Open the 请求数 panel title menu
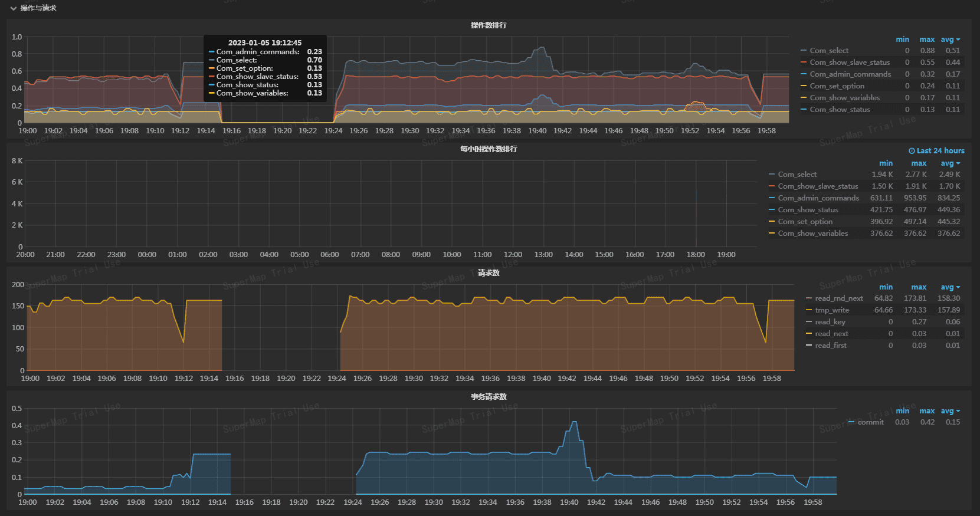Image resolution: width=980 pixels, height=516 pixels. click(489, 273)
